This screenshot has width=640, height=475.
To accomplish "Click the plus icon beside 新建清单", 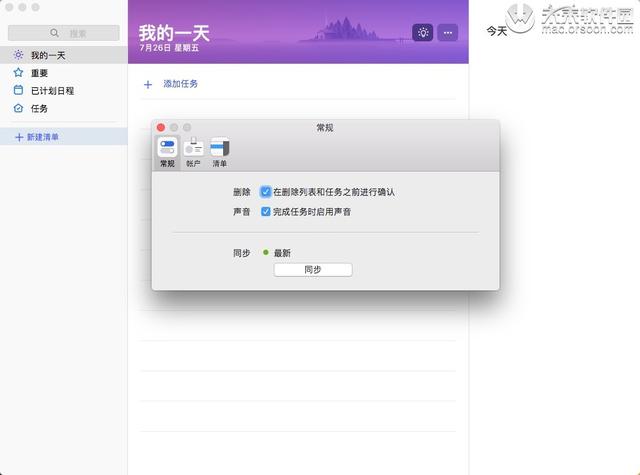I will tap(19, 137).
